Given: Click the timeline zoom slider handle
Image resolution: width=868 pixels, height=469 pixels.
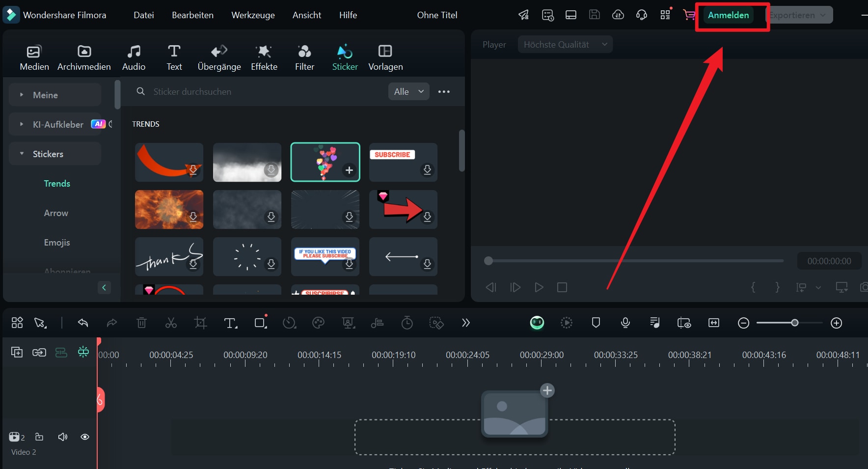Looking at the screenshot, I should point(795,323).
